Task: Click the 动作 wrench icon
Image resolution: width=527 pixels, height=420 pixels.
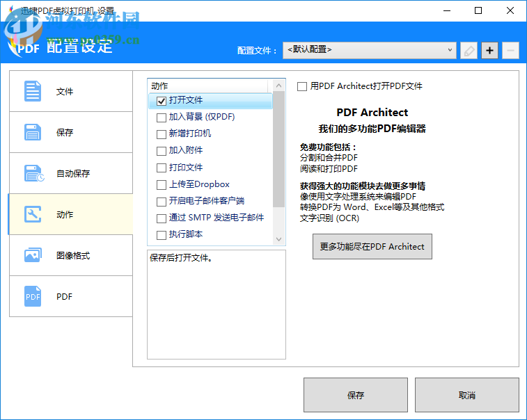Action: [x=33, y=214]
